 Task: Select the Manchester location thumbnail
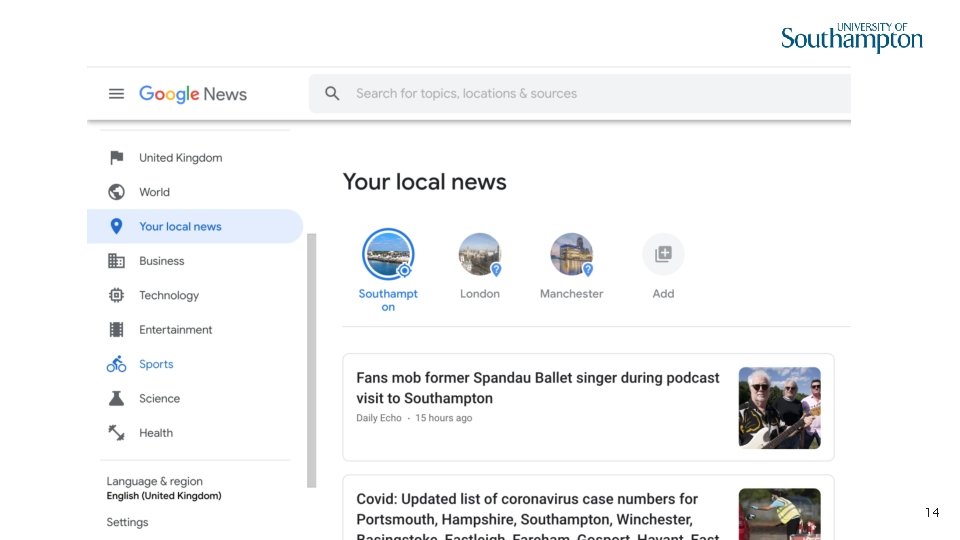tap(572, 254)
